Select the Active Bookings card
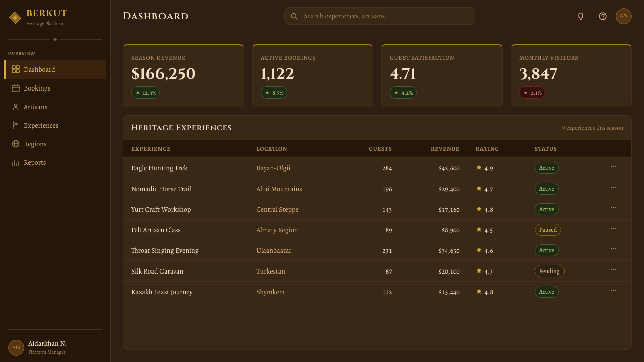The height and width of the screenshot is (362, 644). [312, 75]
